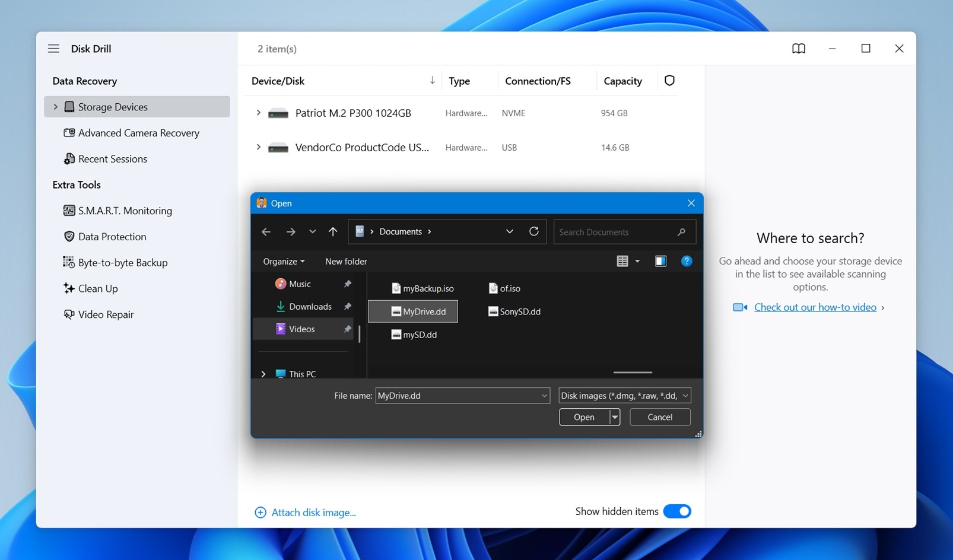The image size is (953, 560).
Task: Select MyDrive.dd file
Action: tap(413, 311)
